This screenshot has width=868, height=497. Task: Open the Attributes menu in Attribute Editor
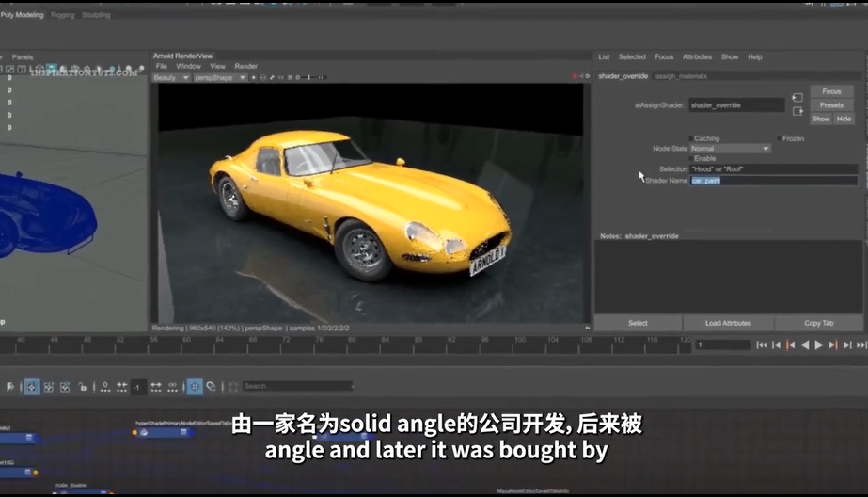697,57
